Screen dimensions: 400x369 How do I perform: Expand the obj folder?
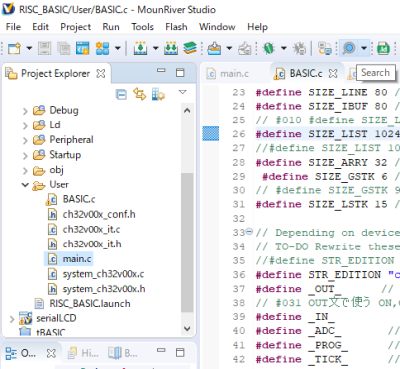tap(25, 171)
